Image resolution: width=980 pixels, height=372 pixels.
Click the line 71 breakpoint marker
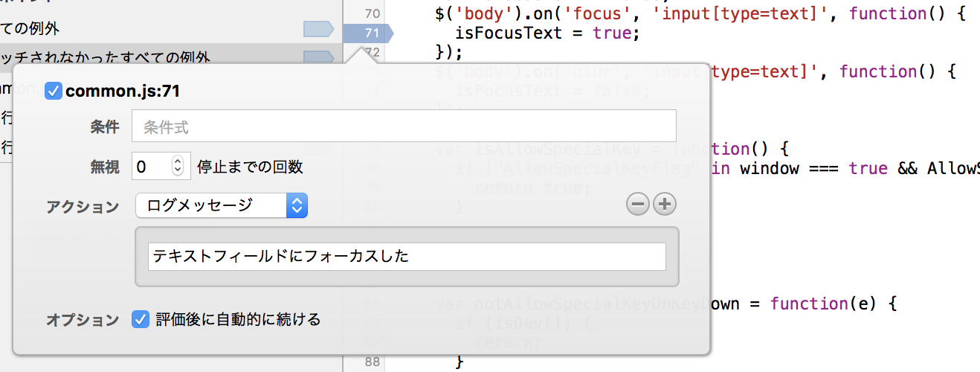coord(367,33)
